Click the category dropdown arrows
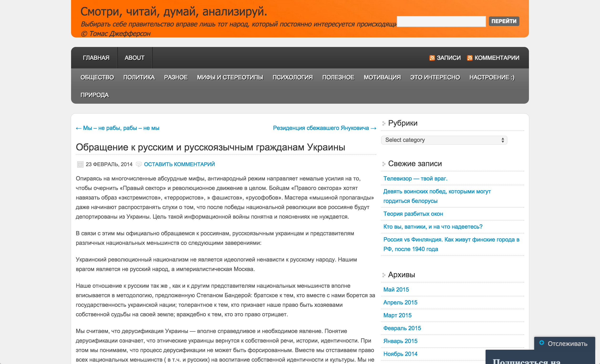The image size is (600, 364). pyautogui.click(x=503, y=140)
